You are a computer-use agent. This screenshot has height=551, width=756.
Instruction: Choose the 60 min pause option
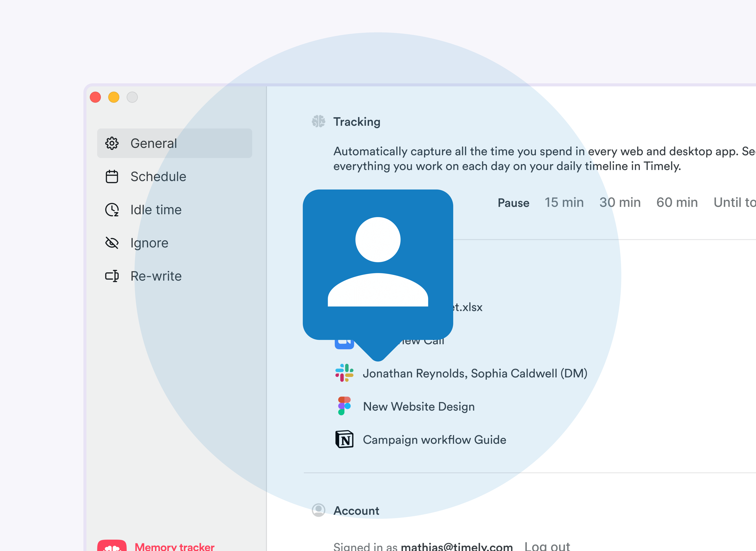click(x=677, y=202)
